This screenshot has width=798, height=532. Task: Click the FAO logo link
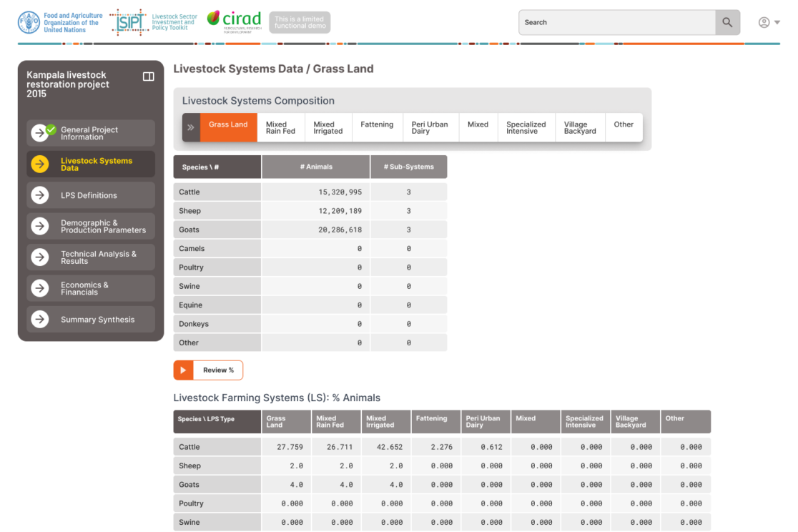point(61,22)
